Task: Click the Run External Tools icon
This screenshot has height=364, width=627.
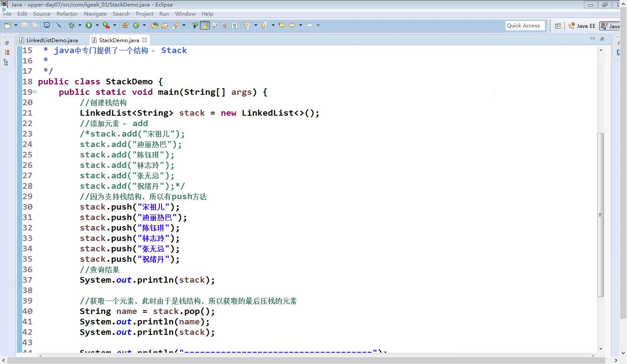Action: click(x=106, y=25)
